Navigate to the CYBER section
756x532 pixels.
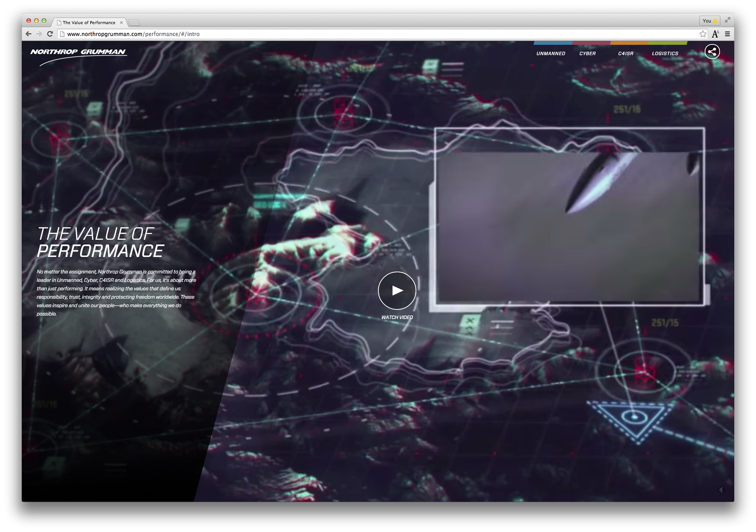(x=587, y=54)
